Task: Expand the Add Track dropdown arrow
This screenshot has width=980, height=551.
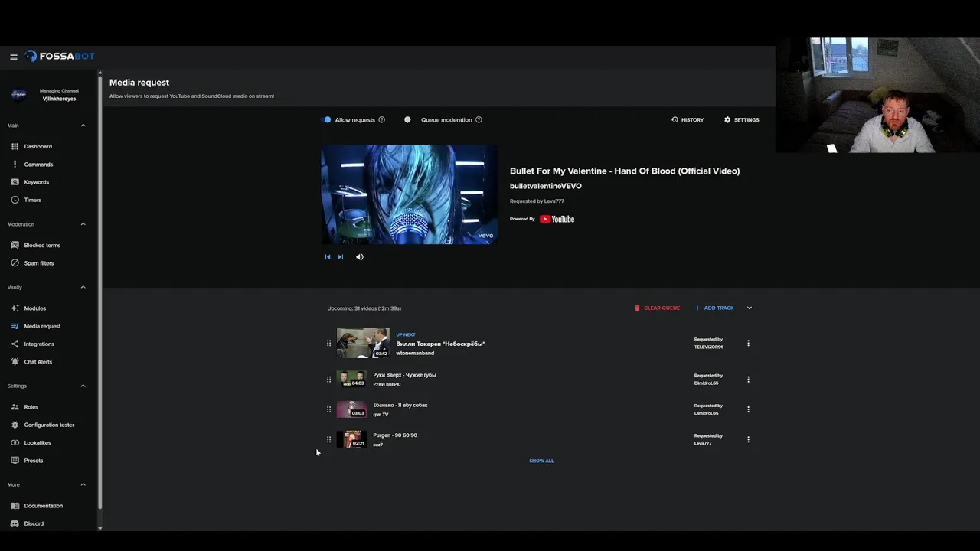Action: pos(750,308)
